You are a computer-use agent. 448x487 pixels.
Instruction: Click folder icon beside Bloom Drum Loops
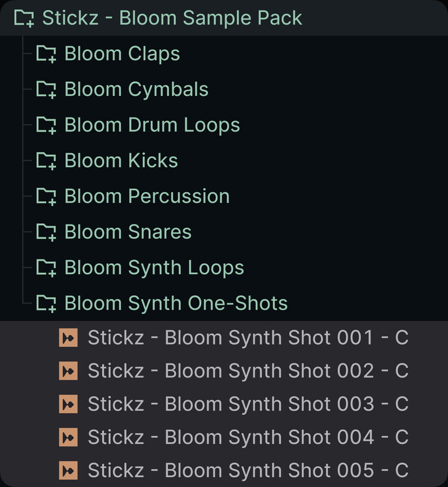pos(46,125)
